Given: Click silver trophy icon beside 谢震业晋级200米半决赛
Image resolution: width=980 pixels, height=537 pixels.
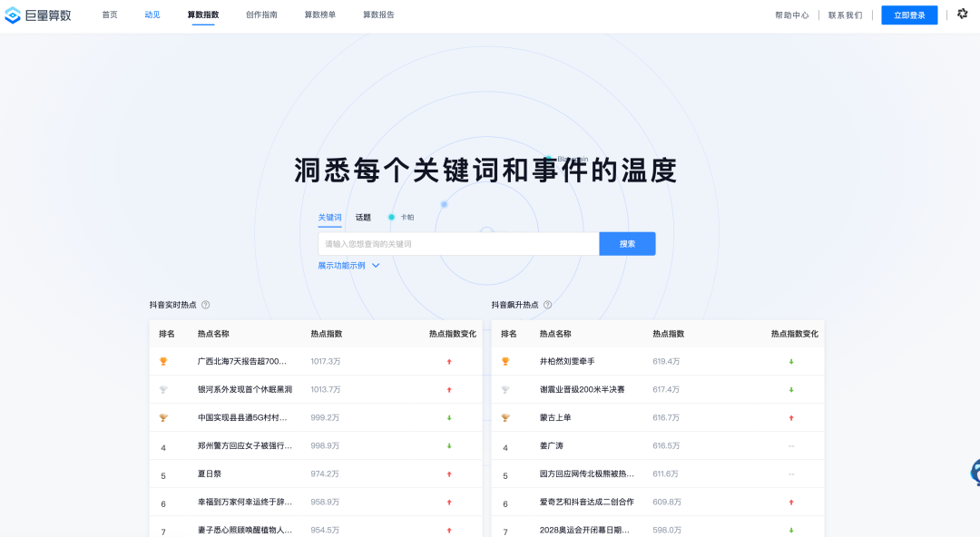Looking at the screenshot, I should click(505, 389).
